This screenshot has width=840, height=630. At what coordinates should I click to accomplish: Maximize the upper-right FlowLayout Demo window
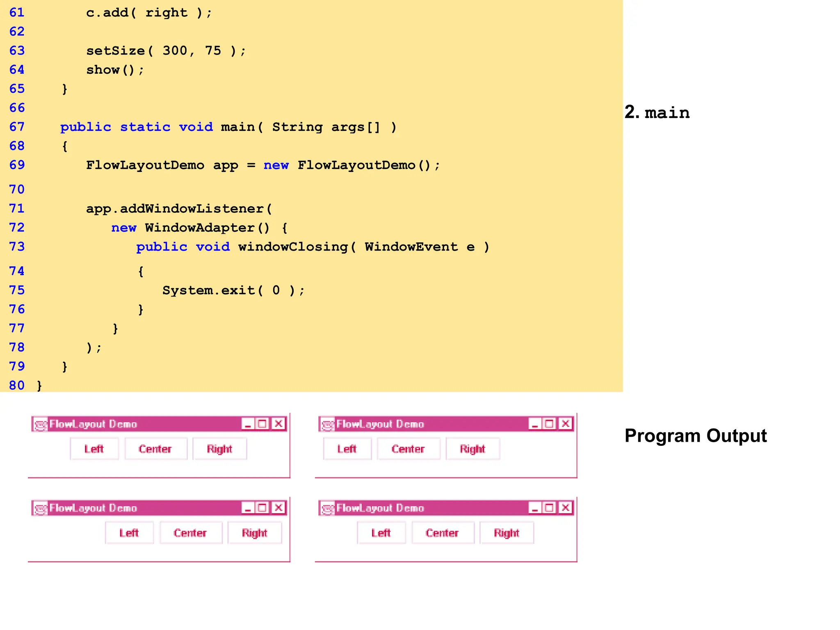coord(550,424)
